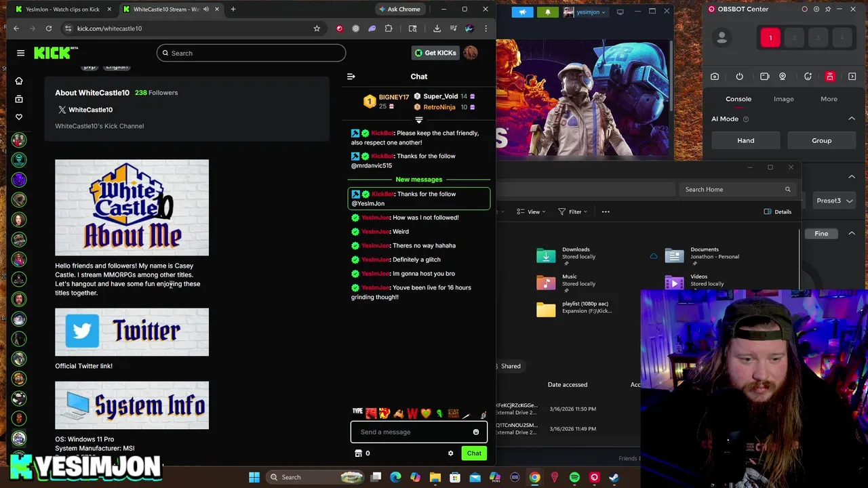This screenshot has height=488, width=868.
Task: Open Steam from the taskbar
Action: pos(614,477)
